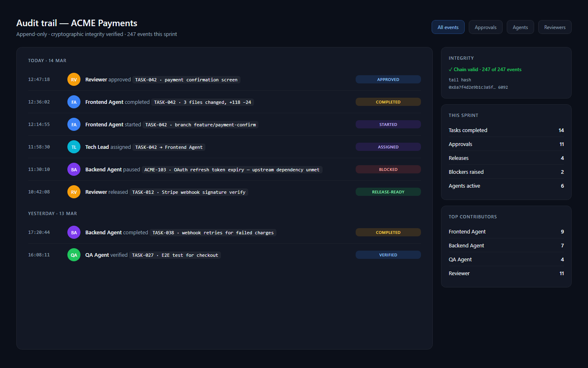Click the FA avatar on the 12:36:02 event
The width and height of the screenshot is (588, 368).
click(74, 102)
